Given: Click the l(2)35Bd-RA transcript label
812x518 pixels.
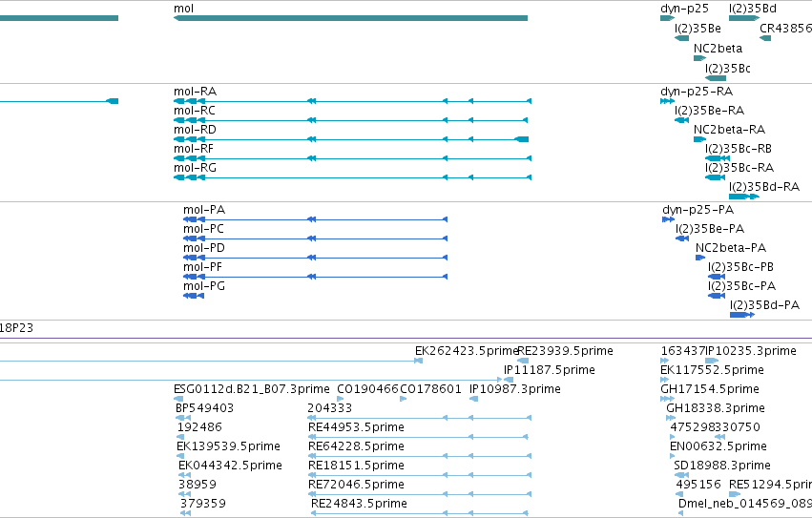Looking at the screenshot, I should (764, 187).
